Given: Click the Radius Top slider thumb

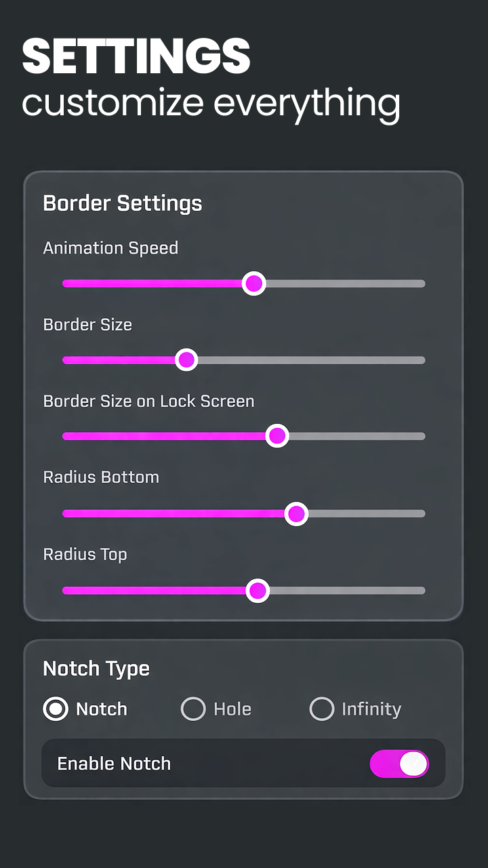Looking at the screenshot, I should [257, 591].
